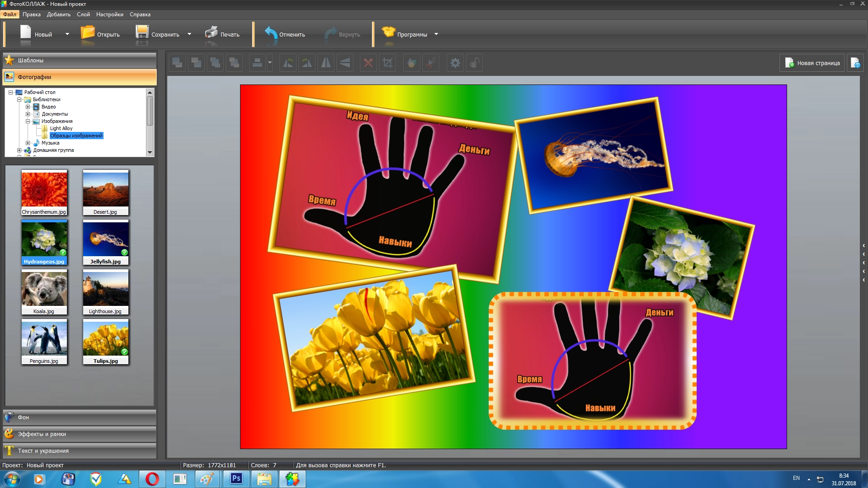The width and height of the screenshot is (868, 488).
Task: Switch to the Шаблоны panel
Action: (x=80, y=60)
